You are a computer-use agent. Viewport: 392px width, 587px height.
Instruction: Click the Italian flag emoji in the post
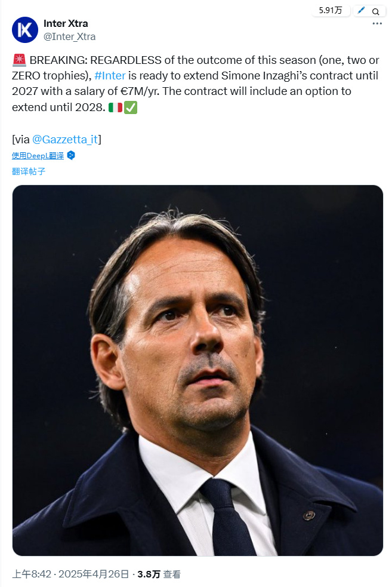pos(115,108)
